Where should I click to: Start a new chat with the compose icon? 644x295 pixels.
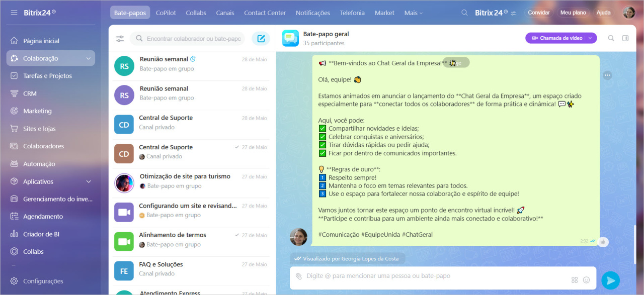261,39
